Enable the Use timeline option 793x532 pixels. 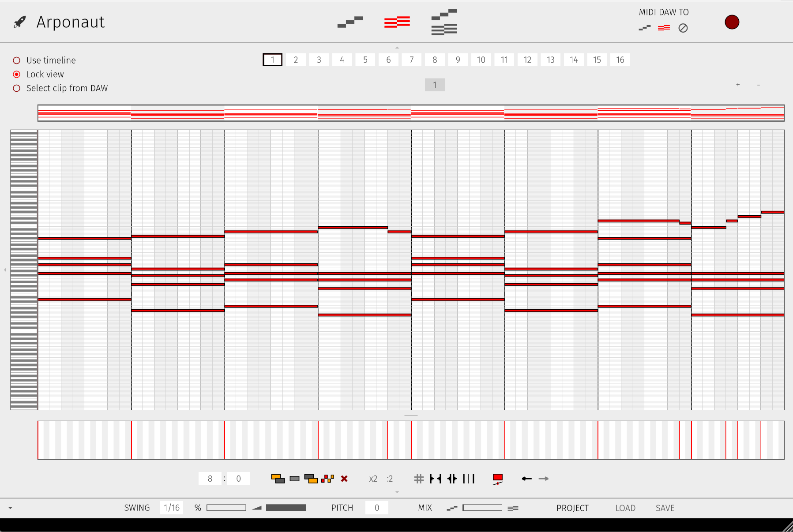pyautogui.click(x=17, y=60)
